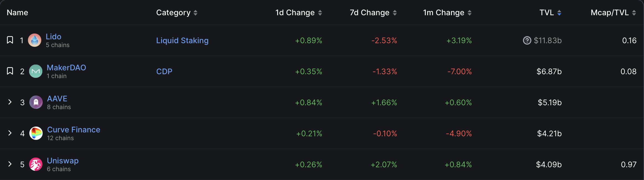Bookmark the Lido protocol row
Viewport: 644px width, 180px height.
pyautogui.click(x=10, y=40)
